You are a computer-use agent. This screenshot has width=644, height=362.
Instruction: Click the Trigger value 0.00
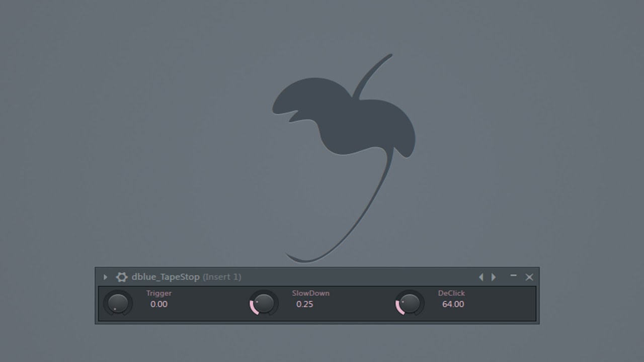tap(159, 304)
